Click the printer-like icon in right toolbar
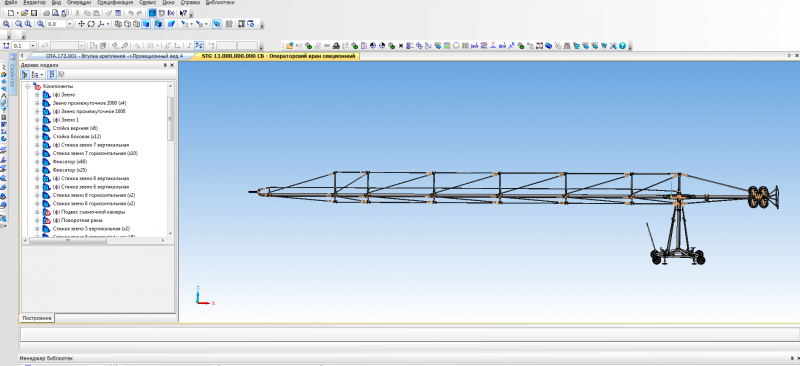Image resolution: width=800 pixels, height=366 pixels. coord(336,45)
